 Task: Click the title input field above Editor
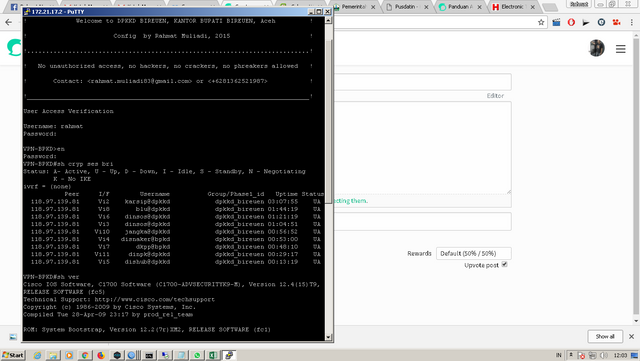click(422, 82)
